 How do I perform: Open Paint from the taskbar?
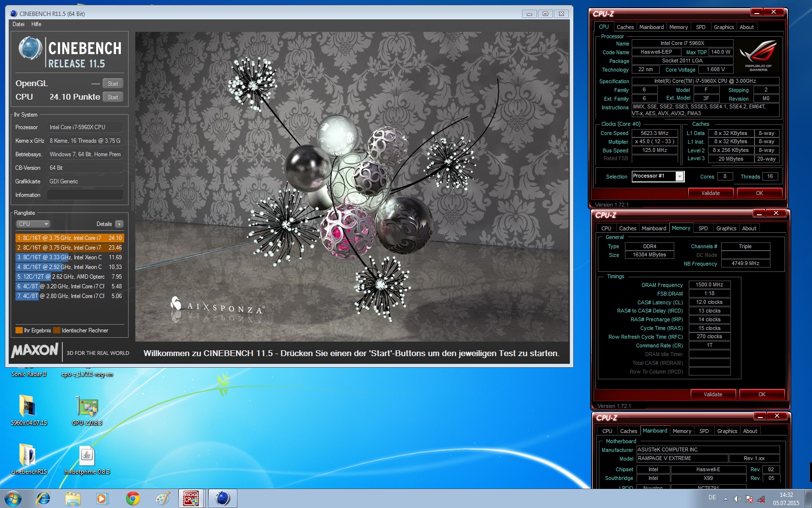(x=162, y=498)
